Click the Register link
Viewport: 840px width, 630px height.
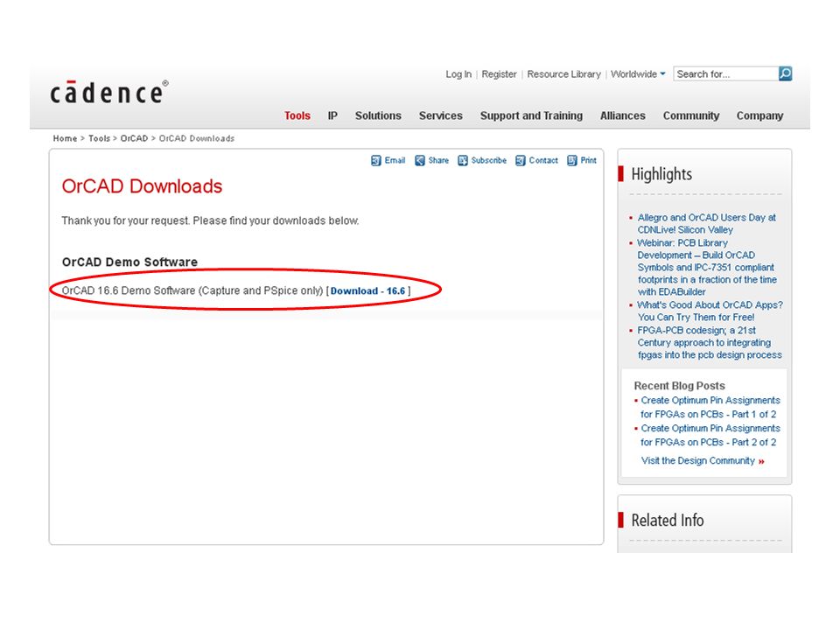500,73
